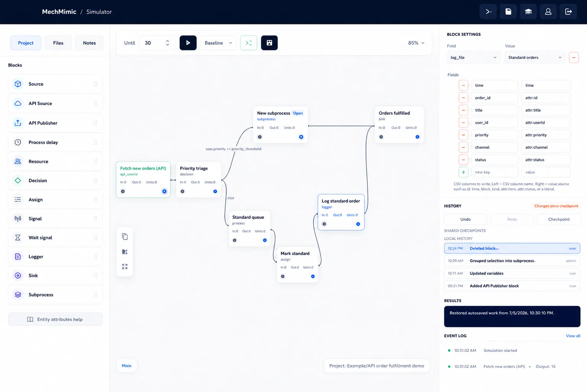
Task: Click the Undo button
Action: 465,219
